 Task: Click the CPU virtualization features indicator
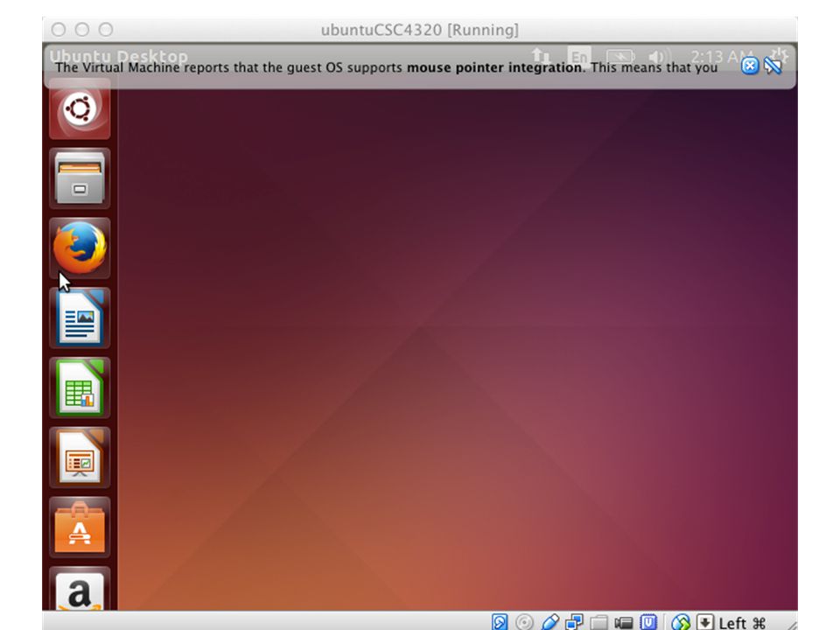[x=648, y=622]
